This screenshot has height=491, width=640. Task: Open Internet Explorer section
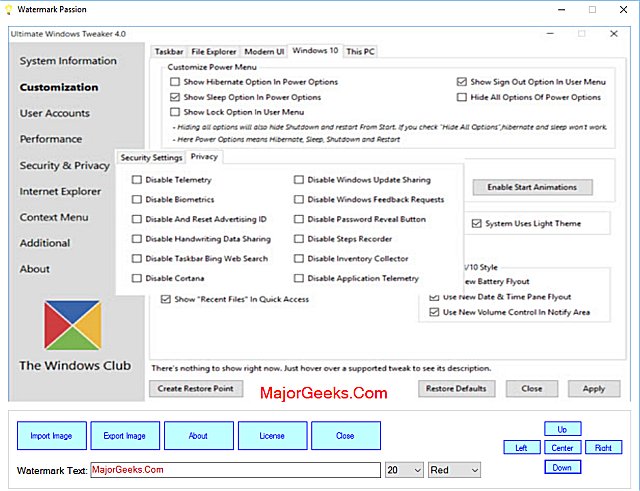click(60, 191)
